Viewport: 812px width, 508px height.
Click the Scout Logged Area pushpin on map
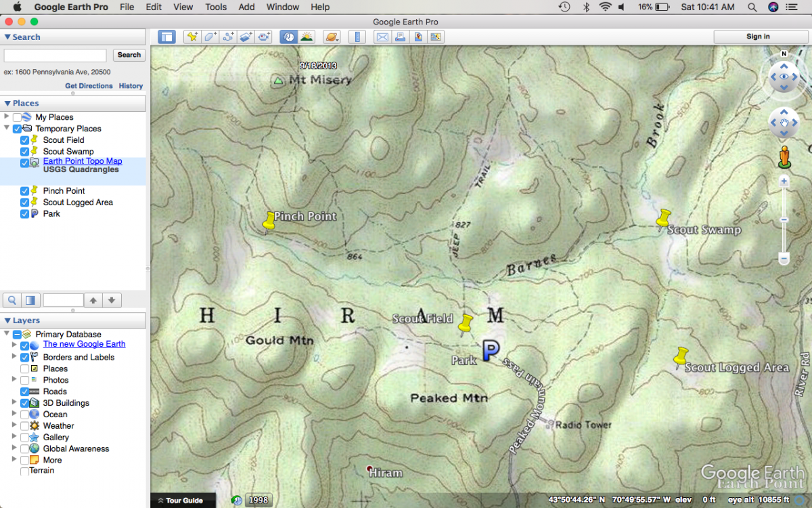(680, 357)
